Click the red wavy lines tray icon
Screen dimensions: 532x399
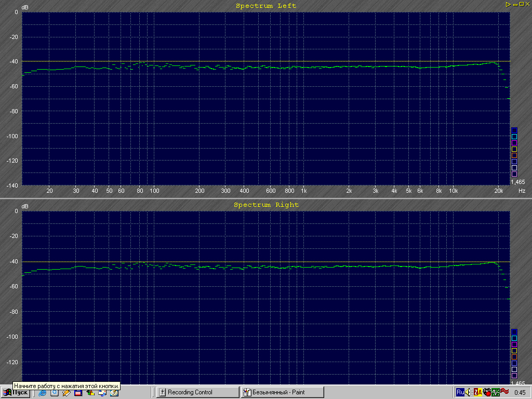click(x=504, y=392)
